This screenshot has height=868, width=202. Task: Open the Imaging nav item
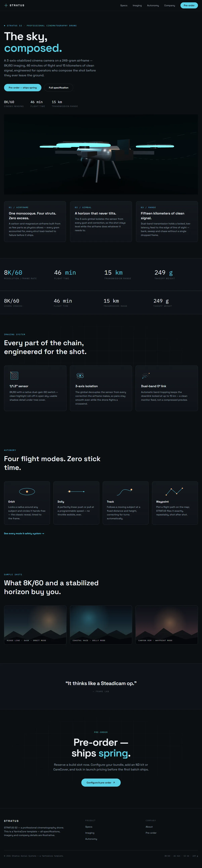137,5
